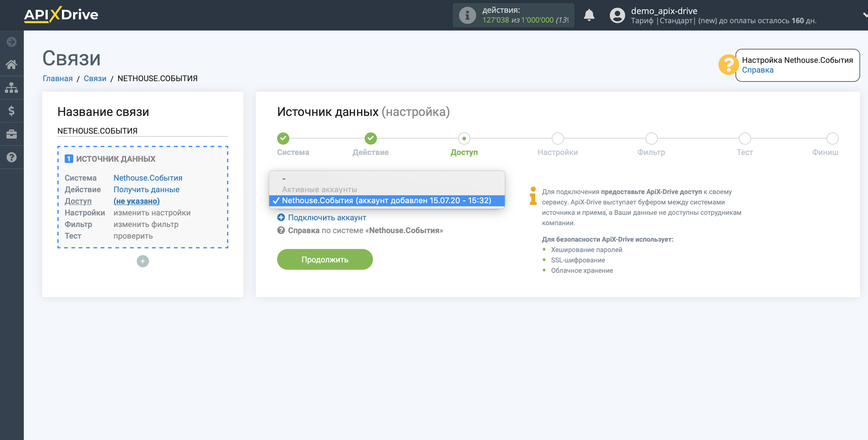The image size is (868, 440).
Task: Click plus icon beside Подключить аккаунт
Action: coord(281,218)
